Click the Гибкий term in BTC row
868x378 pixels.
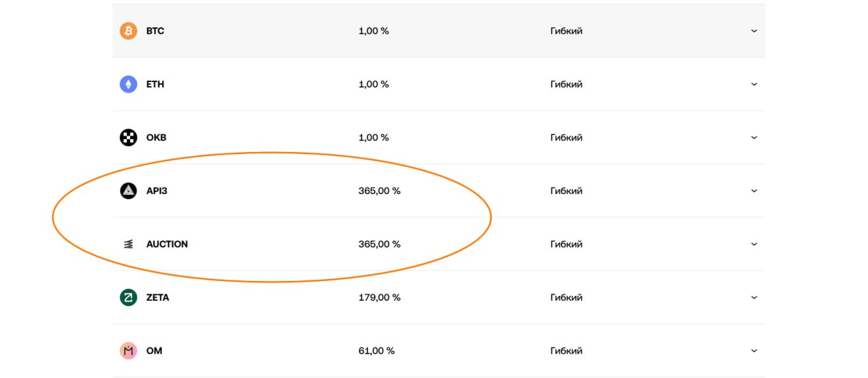(566, 31)
